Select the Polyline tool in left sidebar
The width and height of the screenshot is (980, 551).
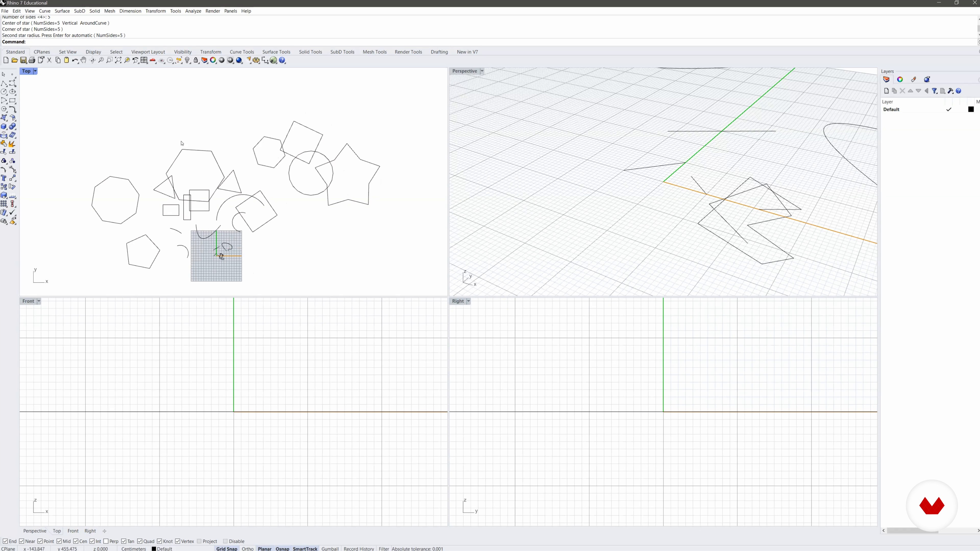[x=4, y=83]
